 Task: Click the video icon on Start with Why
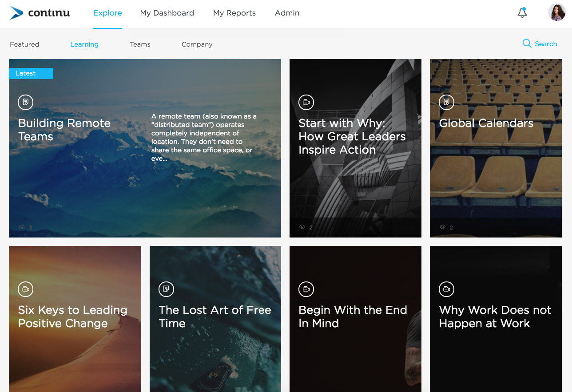point(306,102)
